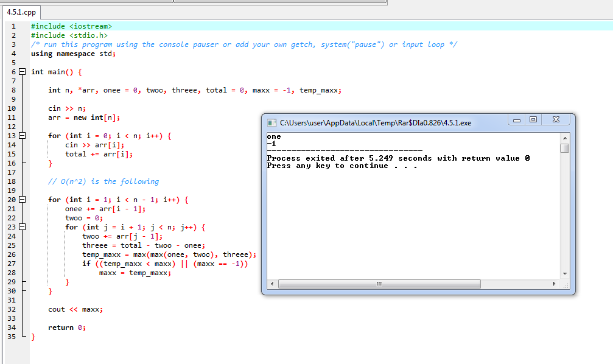613x364 pixels.
Task: Click the 'one' output line in console
Action: coord(274,136)
